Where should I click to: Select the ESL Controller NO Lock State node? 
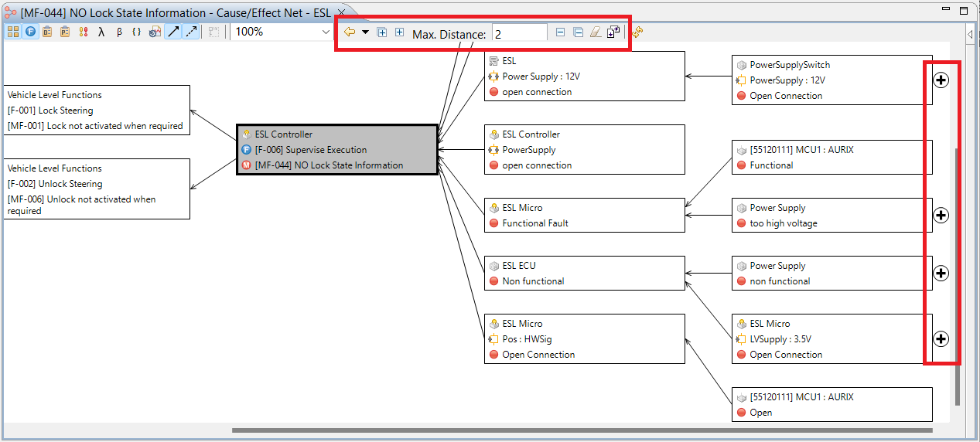tap(337, 150)
